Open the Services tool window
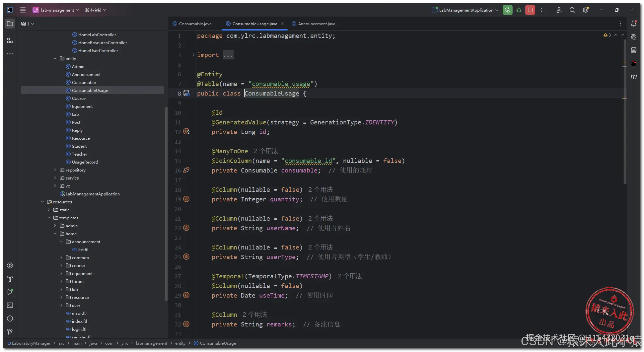The height and width of the screenshot is (352, 644). tap(10, 265)
